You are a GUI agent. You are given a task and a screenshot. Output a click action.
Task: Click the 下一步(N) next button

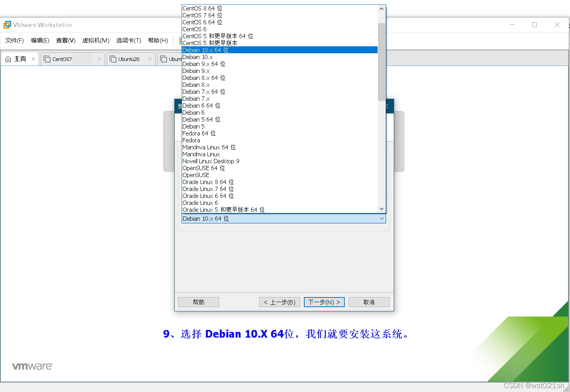324,302
